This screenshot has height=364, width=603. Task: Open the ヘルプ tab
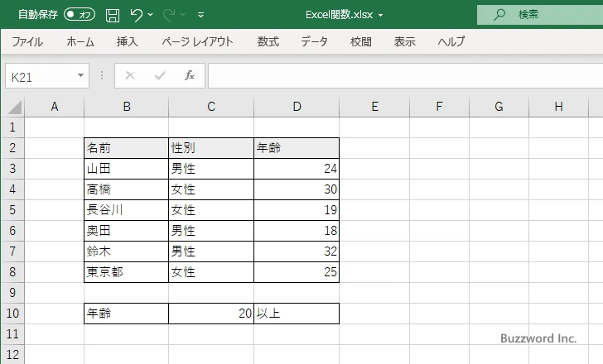point(451,41)
